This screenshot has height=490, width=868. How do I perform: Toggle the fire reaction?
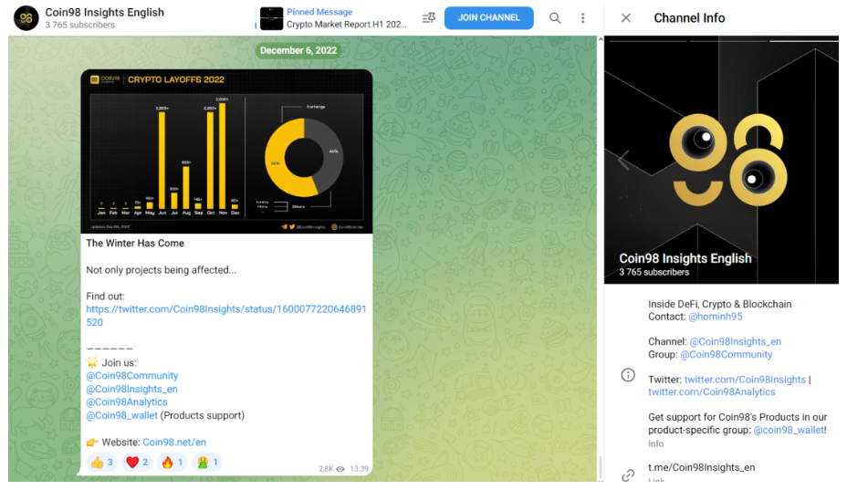click(172, 463)
